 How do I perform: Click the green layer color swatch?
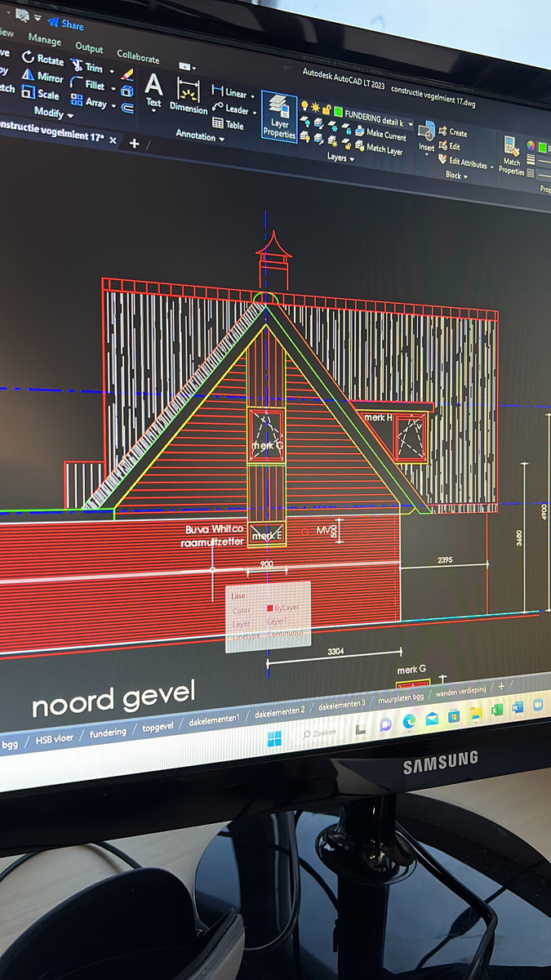click(x=338, y=111)
